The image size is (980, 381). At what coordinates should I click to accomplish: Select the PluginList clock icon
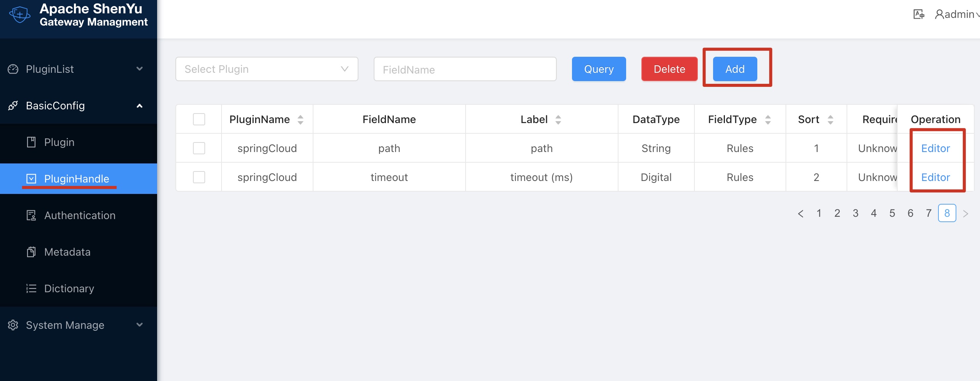point(13,69)
